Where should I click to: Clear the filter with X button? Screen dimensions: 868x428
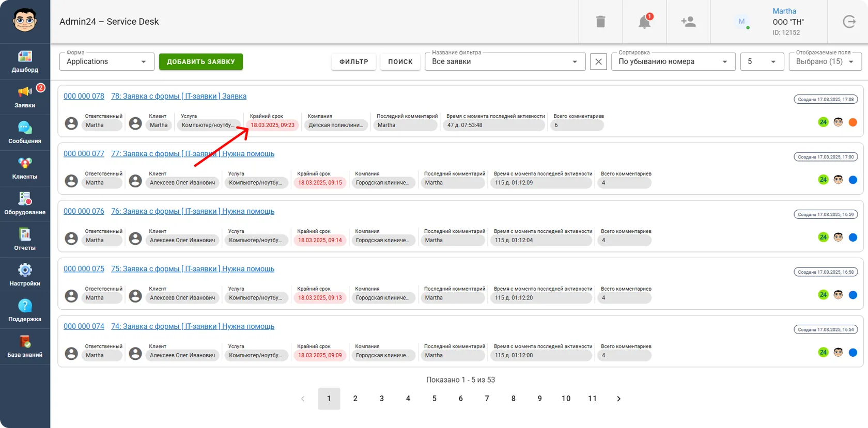(x=598, y=62)
